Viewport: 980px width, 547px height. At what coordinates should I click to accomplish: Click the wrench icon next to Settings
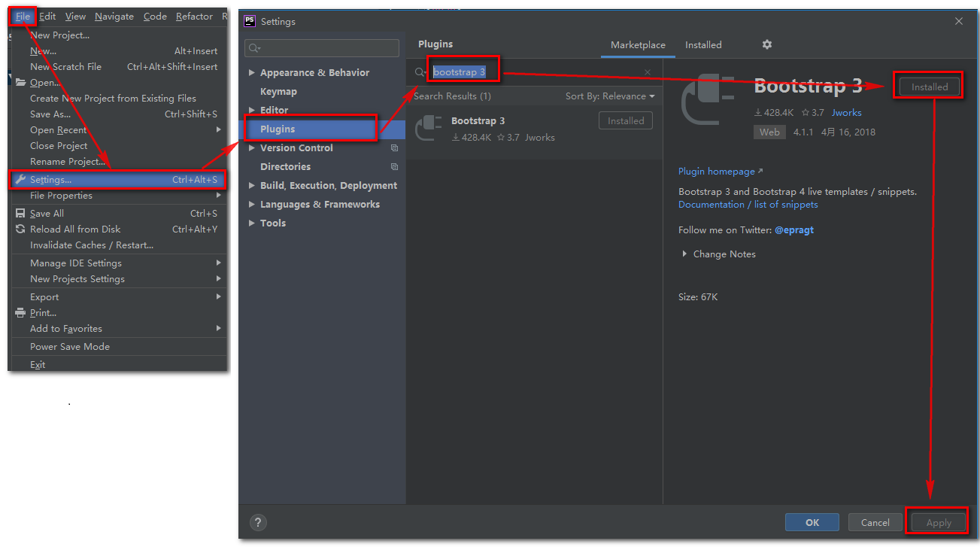20,180
